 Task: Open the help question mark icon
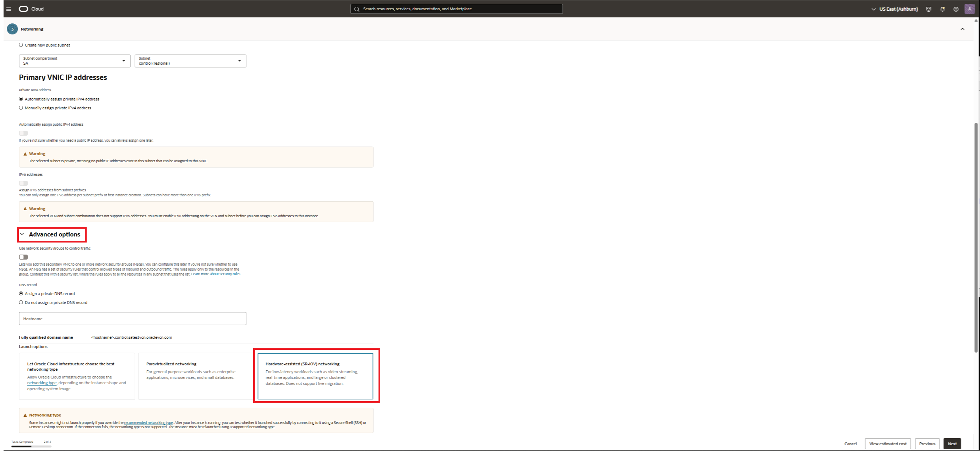956,9
